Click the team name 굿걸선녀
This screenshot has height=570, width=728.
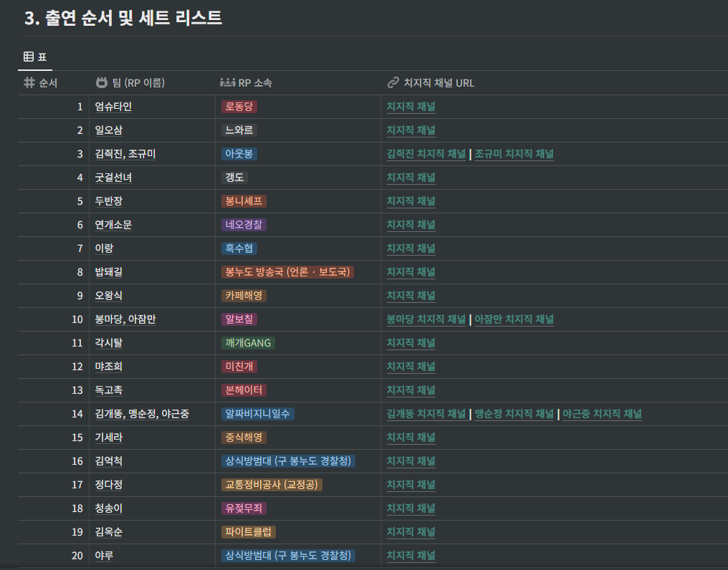113,178
